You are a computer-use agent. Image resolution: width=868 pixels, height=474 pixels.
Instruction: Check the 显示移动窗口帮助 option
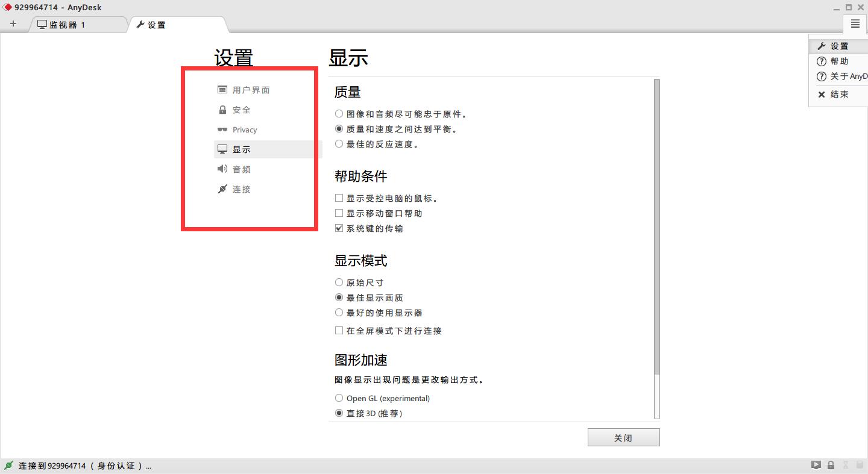(339, 213)
